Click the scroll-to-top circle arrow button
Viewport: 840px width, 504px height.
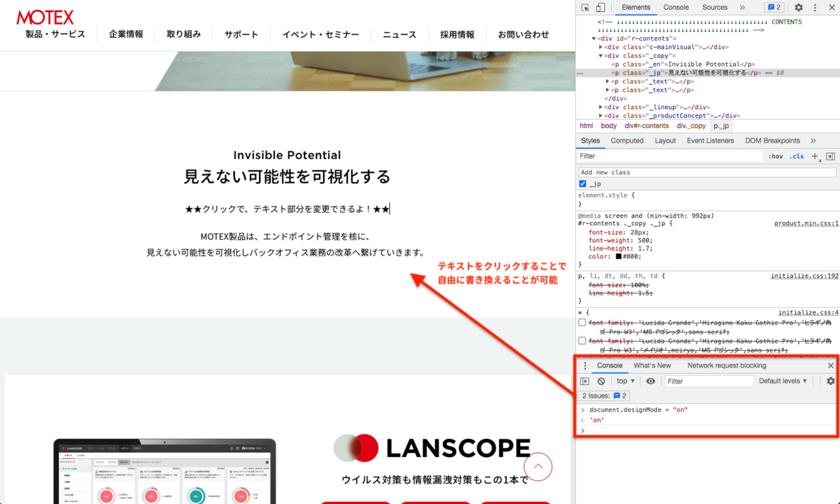click(x=538, y=466)
